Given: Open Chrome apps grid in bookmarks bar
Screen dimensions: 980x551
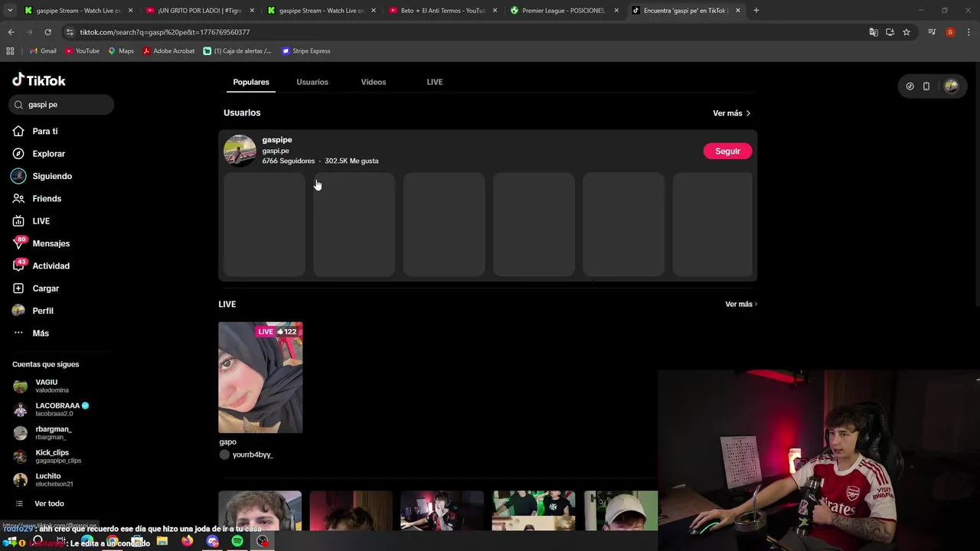Looking at the screenshot, I should click(x=10, y=51).
